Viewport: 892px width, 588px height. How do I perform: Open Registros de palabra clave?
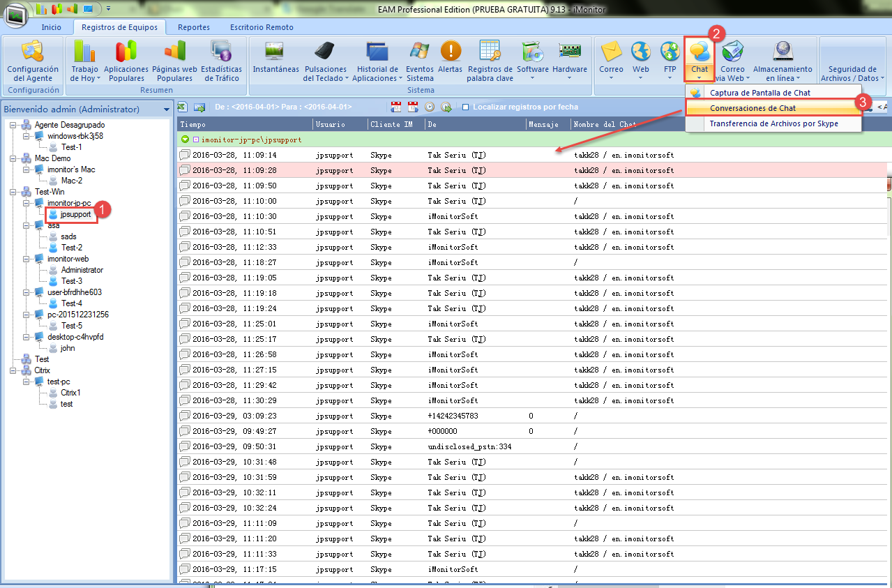490,61
